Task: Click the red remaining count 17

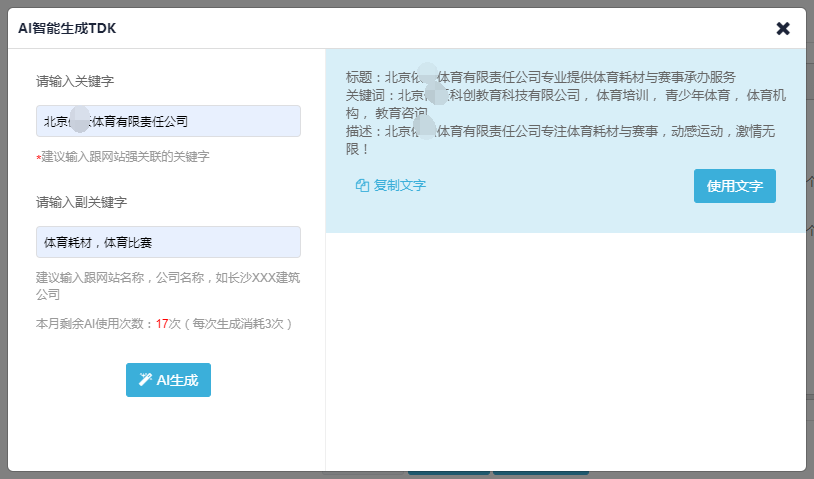Action: coord(162,324)
